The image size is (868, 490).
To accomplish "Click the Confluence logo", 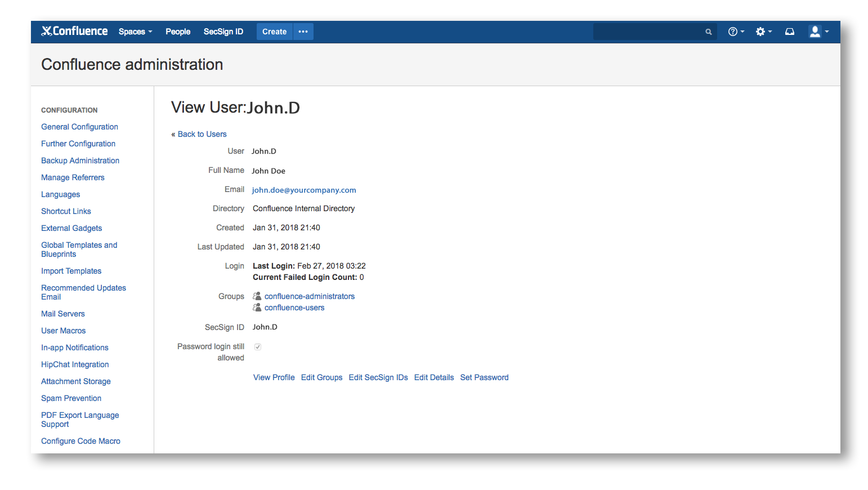I will (74, 31).
